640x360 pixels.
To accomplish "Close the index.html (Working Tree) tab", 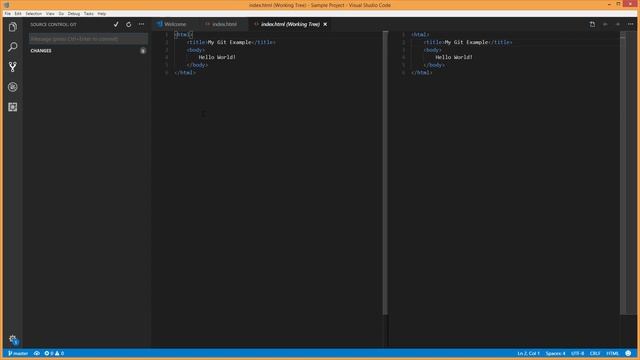I will [x=325, y=24].
